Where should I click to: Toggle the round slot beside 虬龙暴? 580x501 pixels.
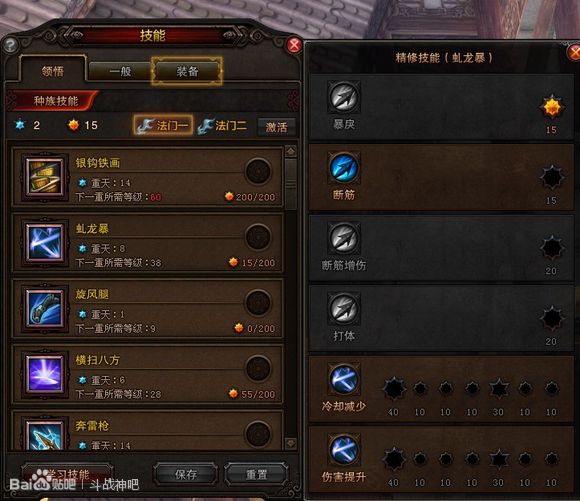[258, 237]
